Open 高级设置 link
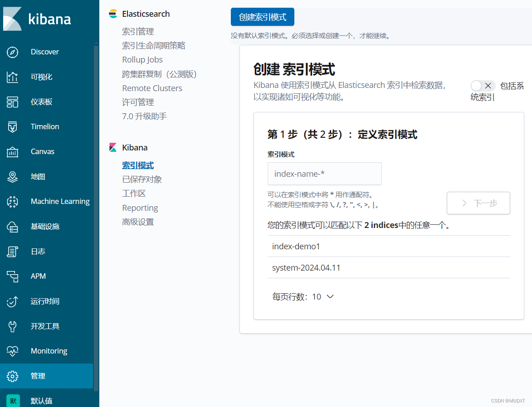This screenshot has height=407, width=532. pyautogui.click(x=138, y=222)
